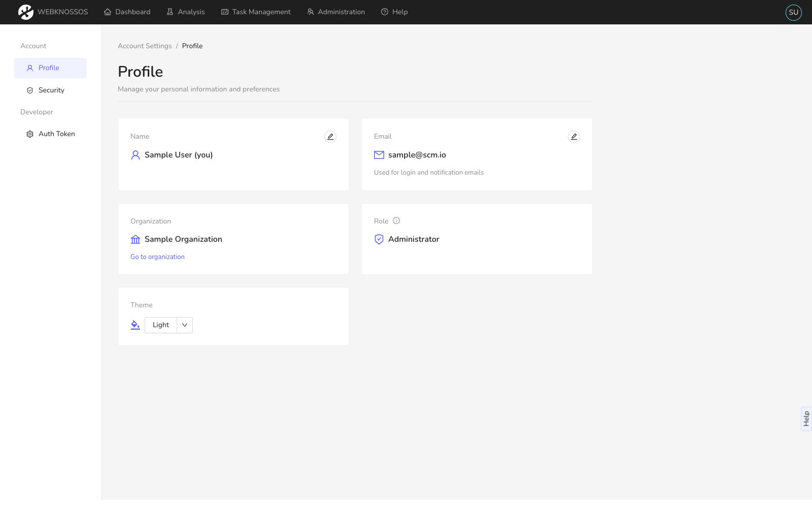The width and height of the screenshot is (812, 508).
Task: Click the Profile breadcrumb text
Action: coord(192,46)
